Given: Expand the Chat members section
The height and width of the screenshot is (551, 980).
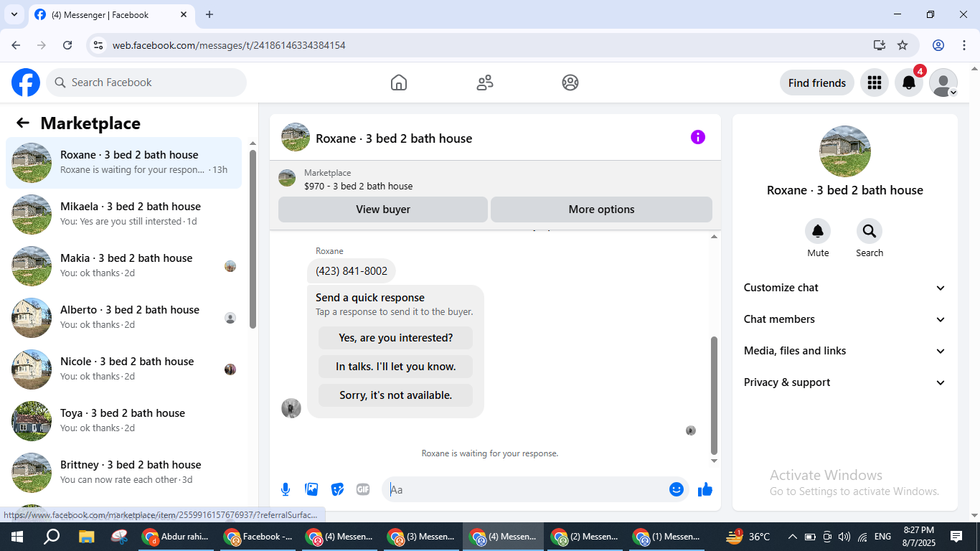Looking at the screenshot, I should [845, 319].
